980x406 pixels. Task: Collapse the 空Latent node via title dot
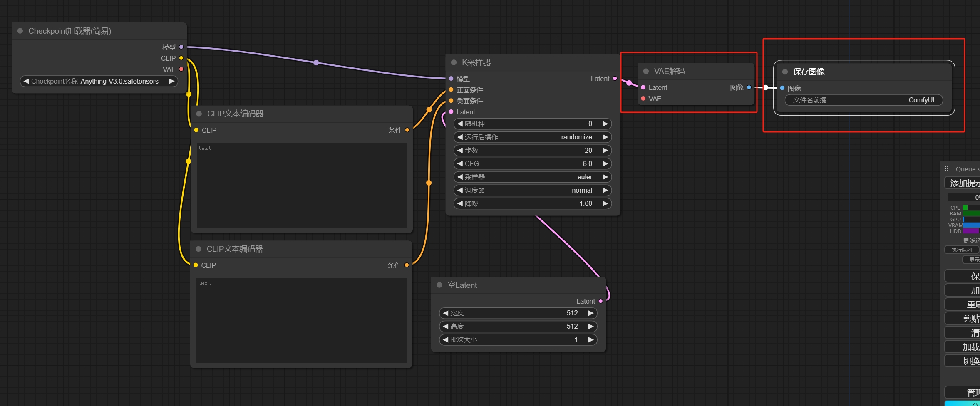tap(439, 285)
